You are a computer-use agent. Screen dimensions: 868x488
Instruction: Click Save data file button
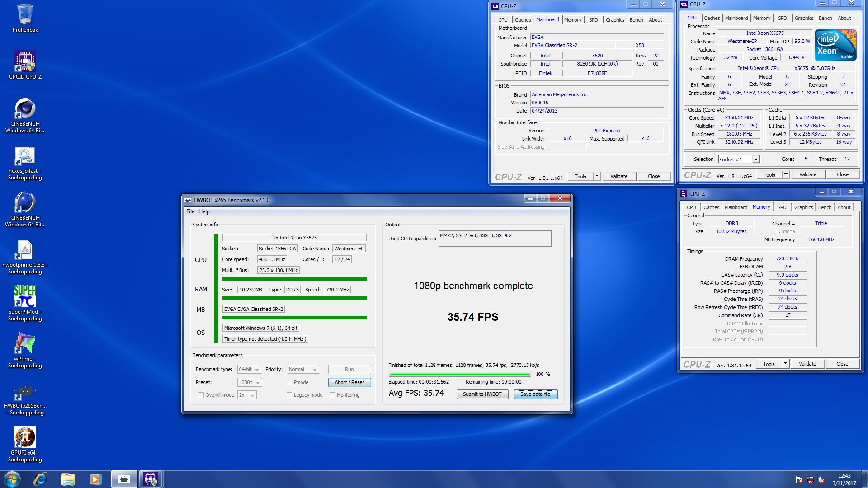coord(535,394)
